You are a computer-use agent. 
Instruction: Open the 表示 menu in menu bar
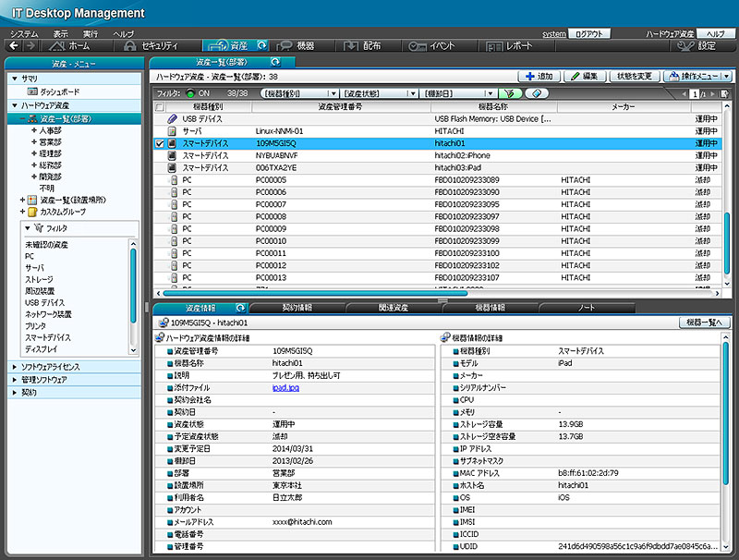pyautogui.click(x=60, y=33)
